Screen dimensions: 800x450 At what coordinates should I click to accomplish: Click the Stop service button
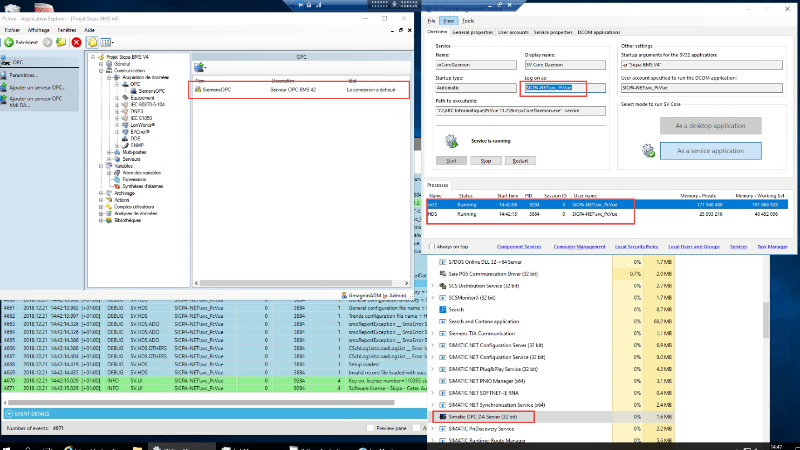485,161
